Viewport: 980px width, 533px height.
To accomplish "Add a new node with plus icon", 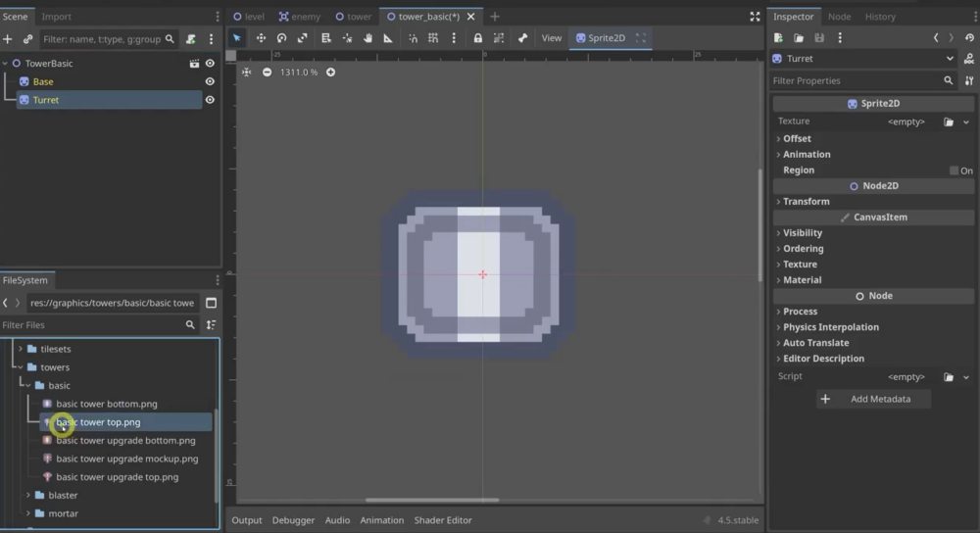I will [8, 39].
